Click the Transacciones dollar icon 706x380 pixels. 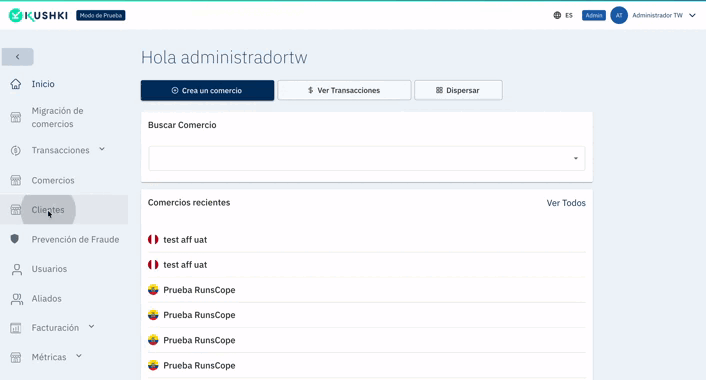coord(16,150)
